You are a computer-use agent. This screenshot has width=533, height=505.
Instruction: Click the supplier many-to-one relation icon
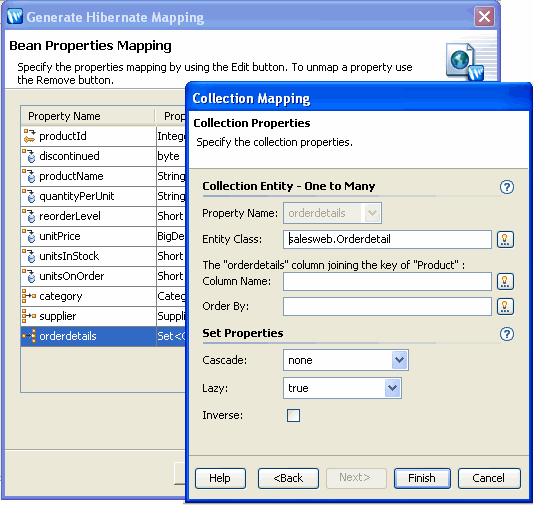click(x=29, y=316)
